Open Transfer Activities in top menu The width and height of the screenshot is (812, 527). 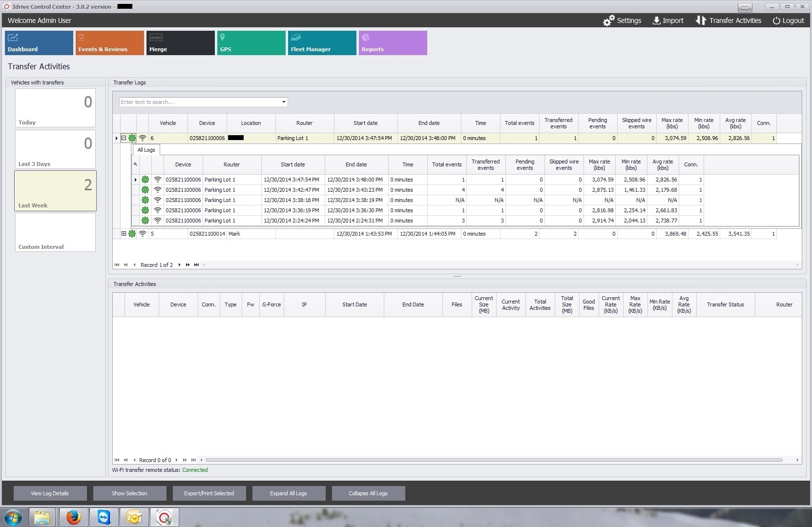pyautogui.click(x=729, y=20)
